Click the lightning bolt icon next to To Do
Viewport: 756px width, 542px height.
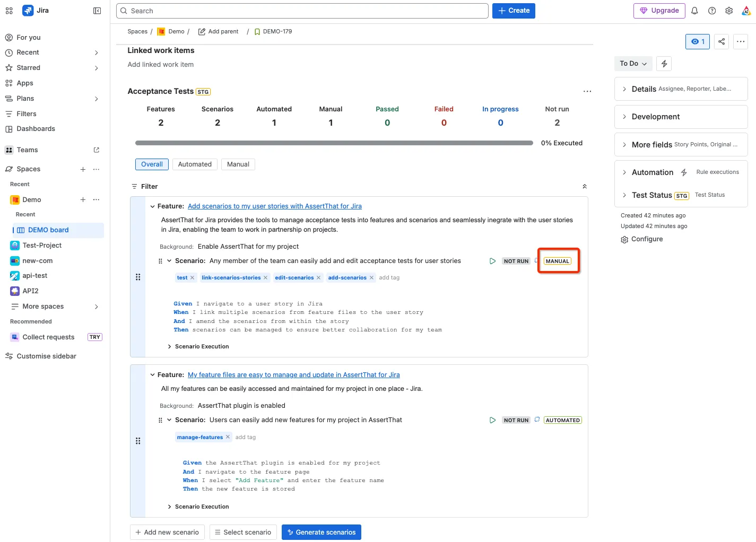coord(664,64)
